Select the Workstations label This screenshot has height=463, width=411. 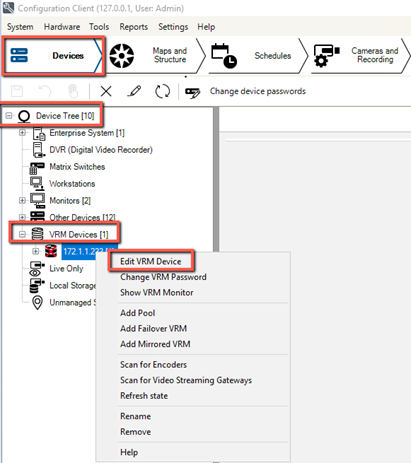click(72, 184)
